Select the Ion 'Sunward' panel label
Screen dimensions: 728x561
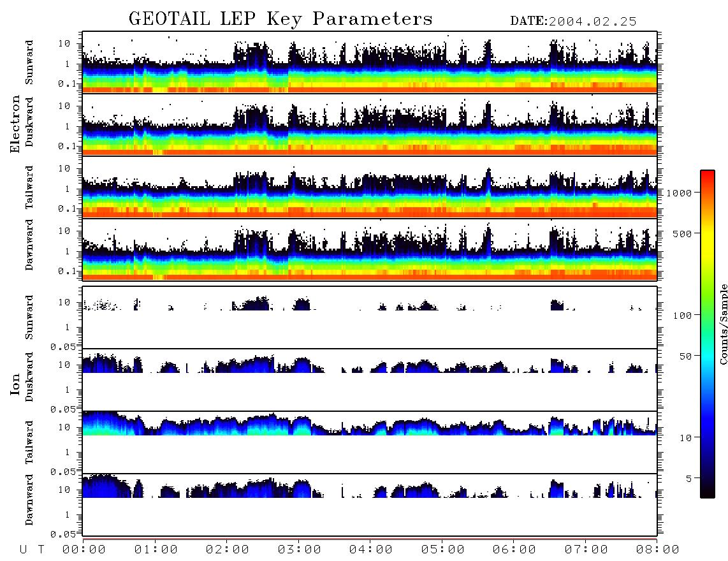pyautogui.click(x=29, y=317)
